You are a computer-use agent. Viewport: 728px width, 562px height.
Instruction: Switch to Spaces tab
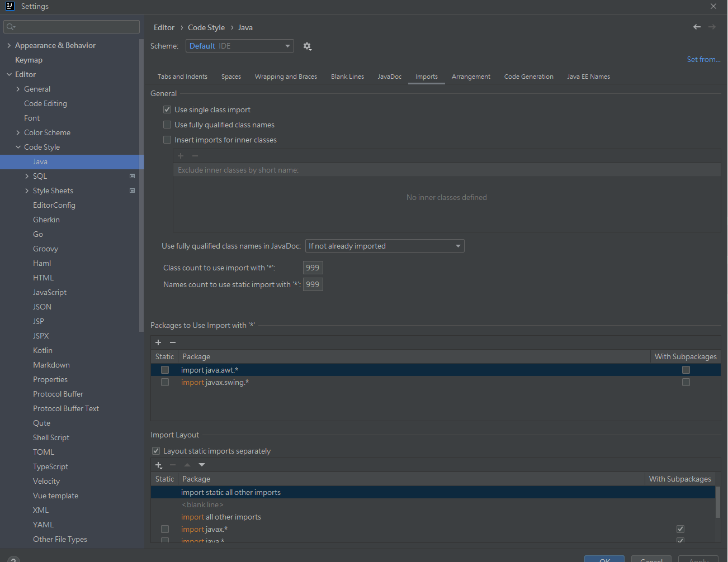(231, 77)
